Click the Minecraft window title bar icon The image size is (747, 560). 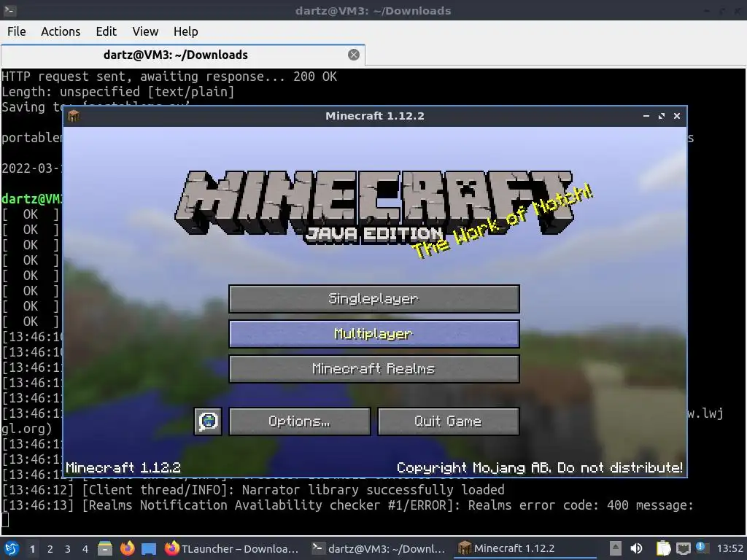point(74,116)
